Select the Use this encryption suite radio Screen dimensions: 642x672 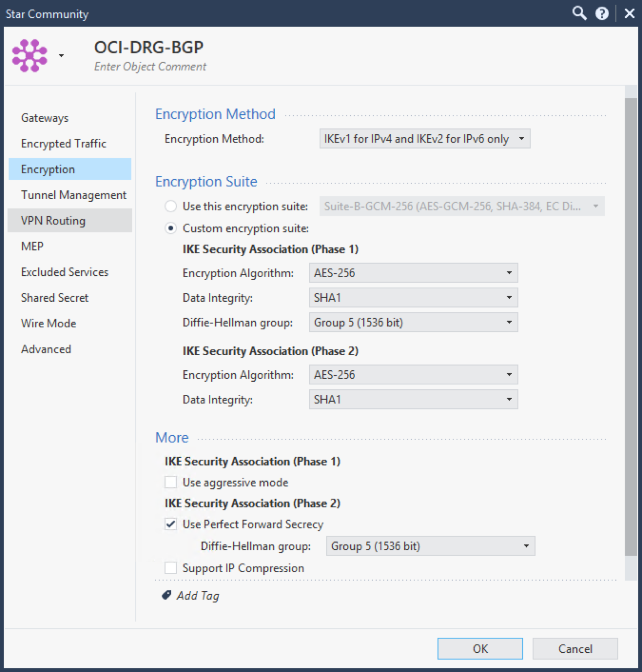pyautogui.click(x=171, y=206)
